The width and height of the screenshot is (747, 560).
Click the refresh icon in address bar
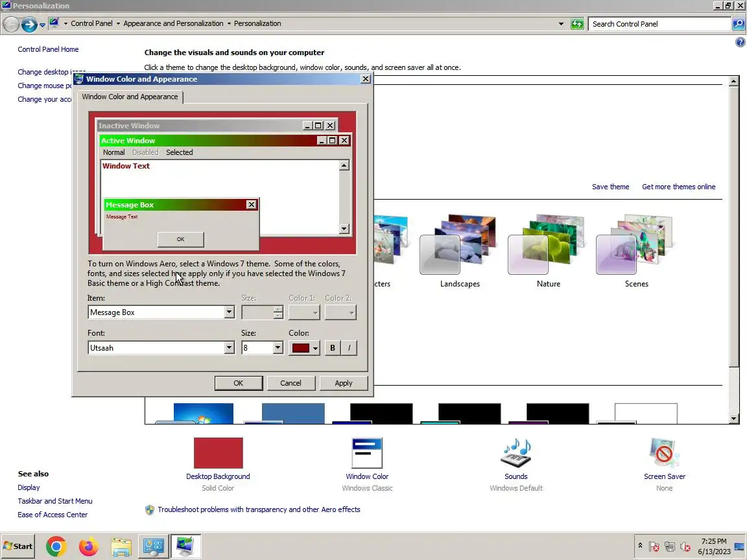[577, 24]
